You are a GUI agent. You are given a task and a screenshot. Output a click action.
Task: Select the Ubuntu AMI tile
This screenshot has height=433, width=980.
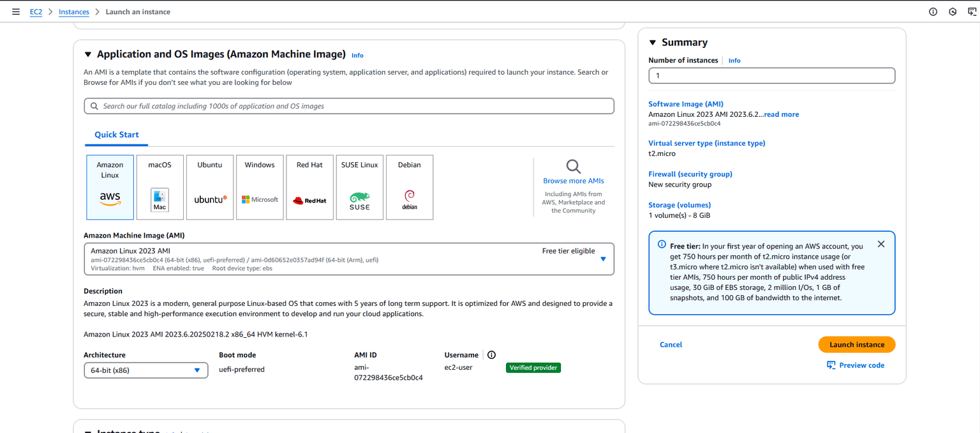click(209, 187)
